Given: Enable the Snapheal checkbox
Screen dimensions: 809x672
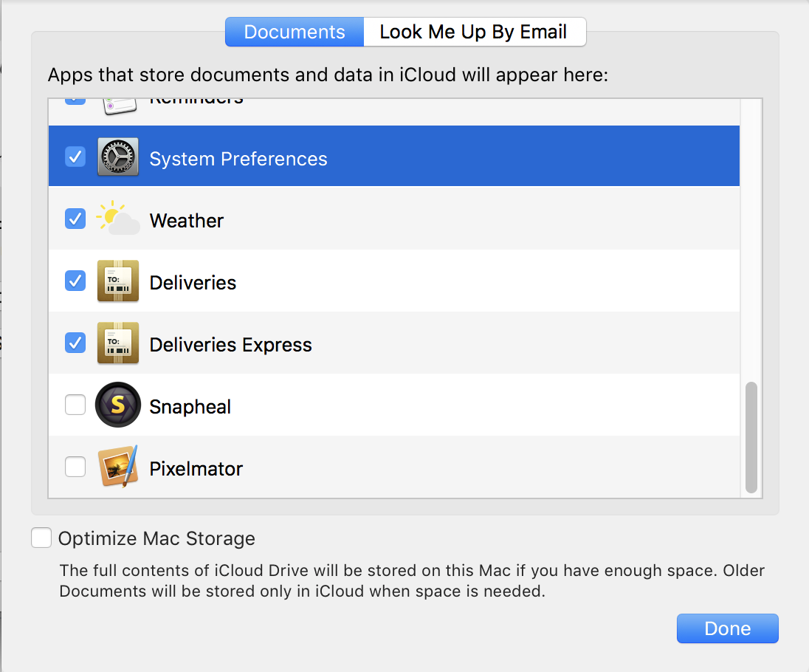Looking at the screenshot, I should pos(75,405).
